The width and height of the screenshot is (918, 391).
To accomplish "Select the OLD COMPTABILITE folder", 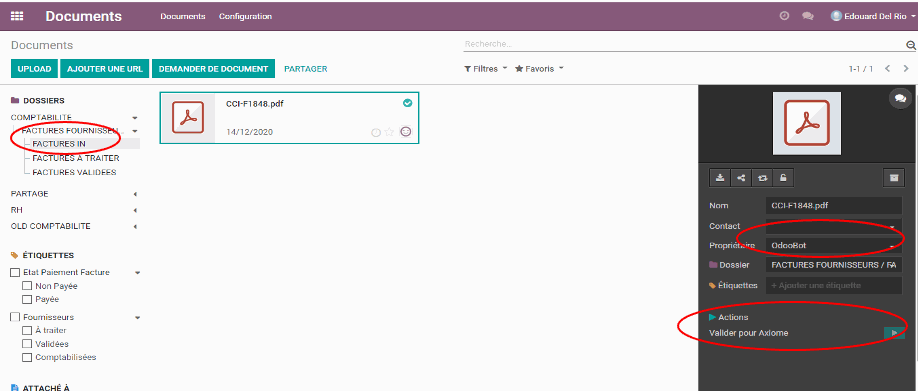I will pos(50,227).
